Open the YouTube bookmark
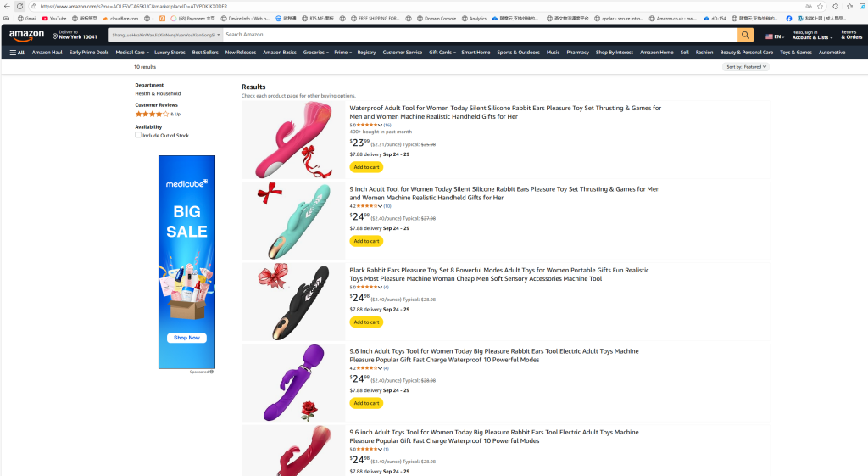Image resolution: width=868 pixels, height=476 pixels. 54,18
